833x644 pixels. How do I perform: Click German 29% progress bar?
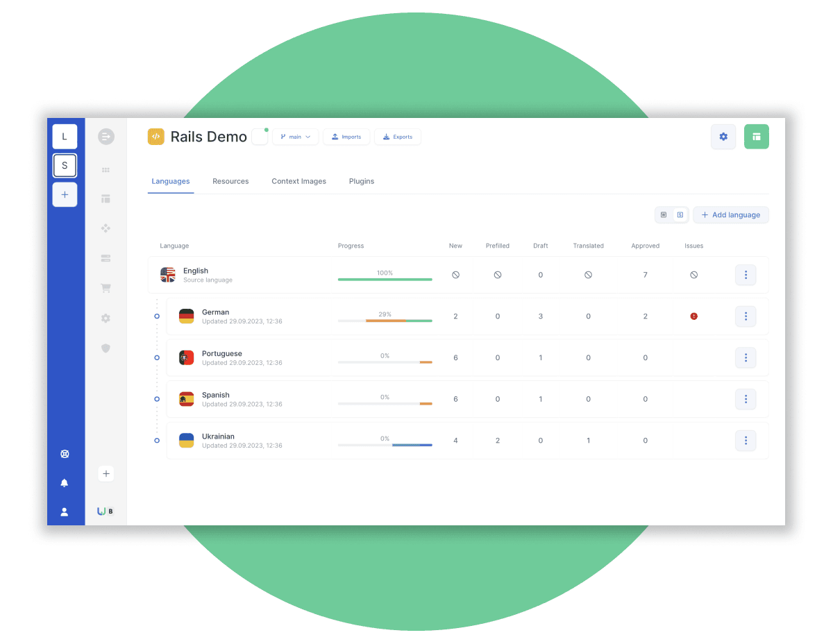(x=385, y=321)
